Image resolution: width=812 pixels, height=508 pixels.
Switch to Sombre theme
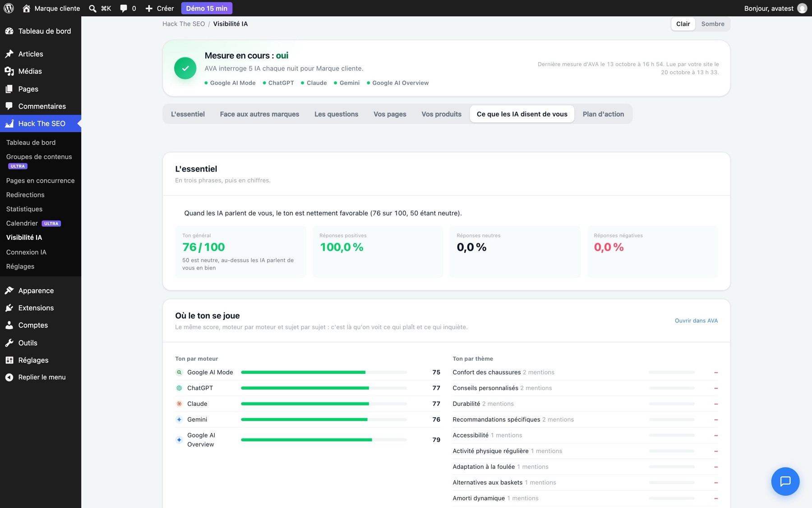point(713,24)
